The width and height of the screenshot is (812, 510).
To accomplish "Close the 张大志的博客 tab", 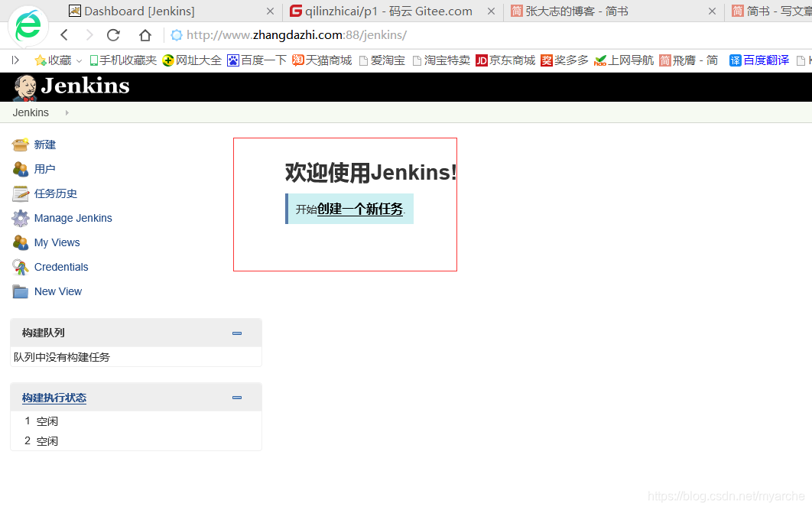I will coord(713,11).
